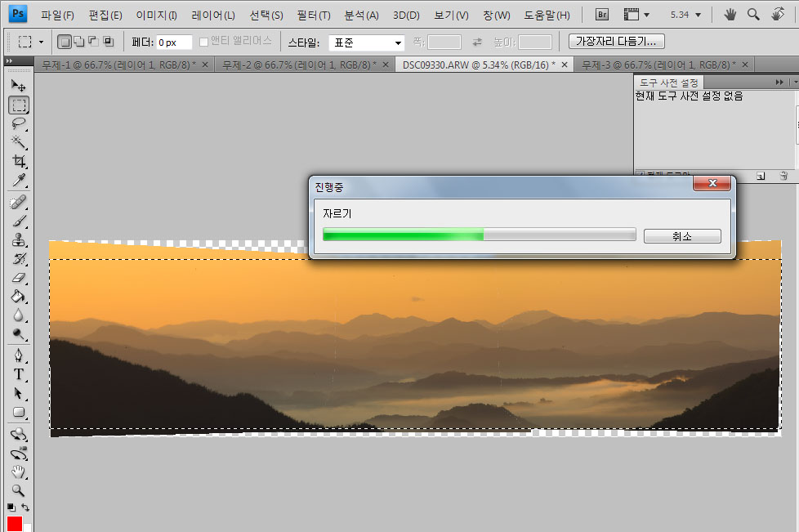Select the Hand tool in toolbox
This screenshot has height=532, width=799.
(x=18, y=472)
